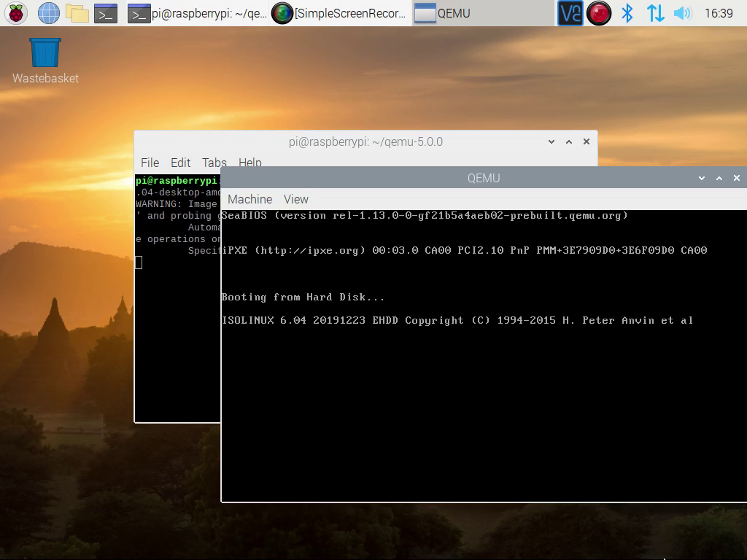Click the 'Booting from Hard Disk...' line
Viewport: 747px width, 560px height.
[303, 297]
